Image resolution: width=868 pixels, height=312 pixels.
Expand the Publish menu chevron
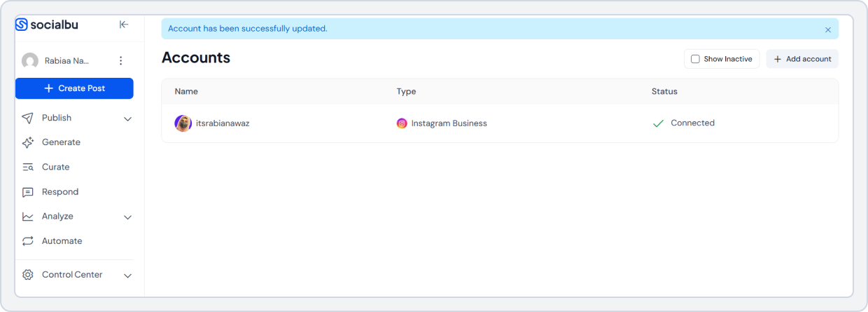point(127,118)
